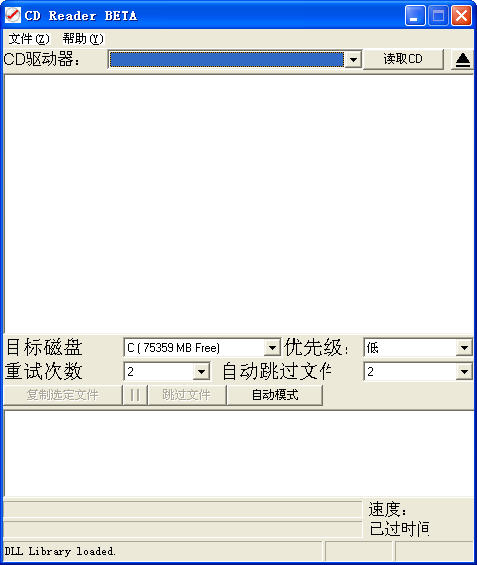Click the pause icon button
Screen dimensions: 477x565
[135, 395]
